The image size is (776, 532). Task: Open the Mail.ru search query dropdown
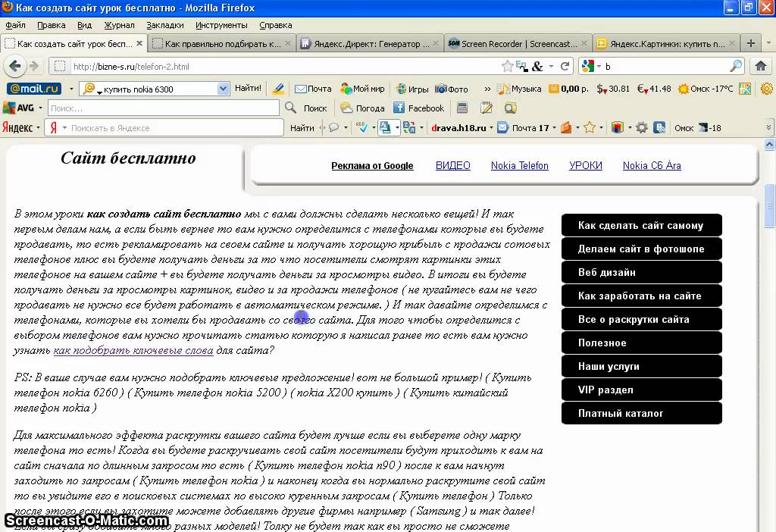pyautogui.click(x=224, y=89)
